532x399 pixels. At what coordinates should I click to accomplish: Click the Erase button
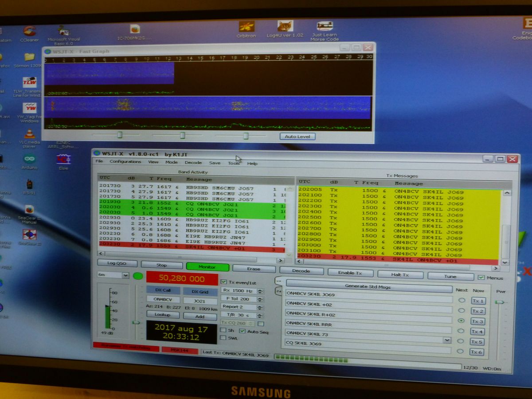click(254, 269)
